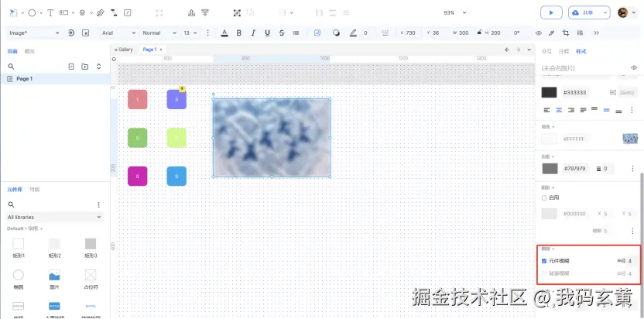Click the W width field 300

pyautogui.click(x=464, y=33)
